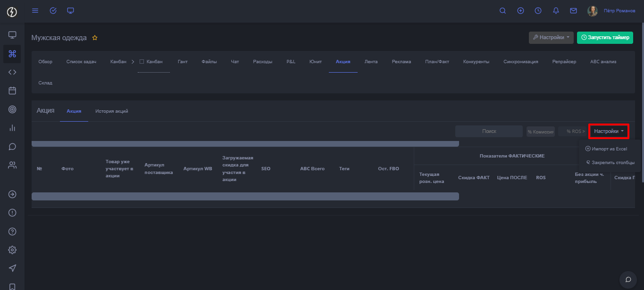Open the calendar icon in left sidebar

(x=12, y=91)
